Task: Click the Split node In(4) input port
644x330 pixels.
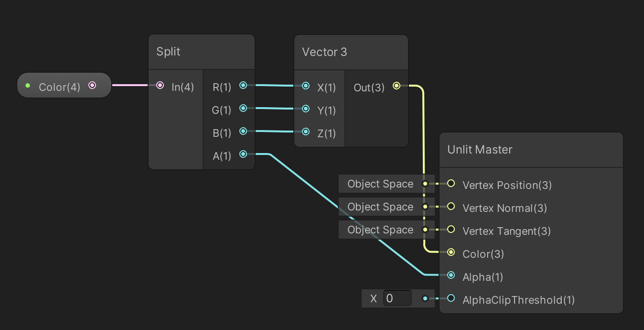Action: tap(160, 86)
